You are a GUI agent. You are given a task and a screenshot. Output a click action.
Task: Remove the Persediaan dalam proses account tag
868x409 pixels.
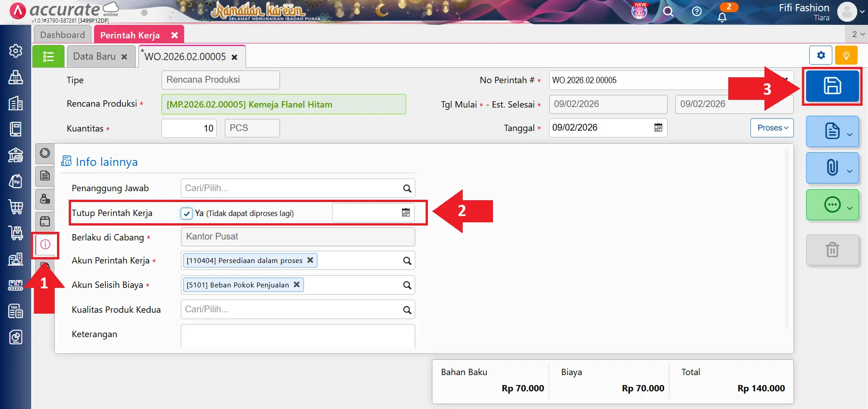pyautogui.click(x=310, y=260)
